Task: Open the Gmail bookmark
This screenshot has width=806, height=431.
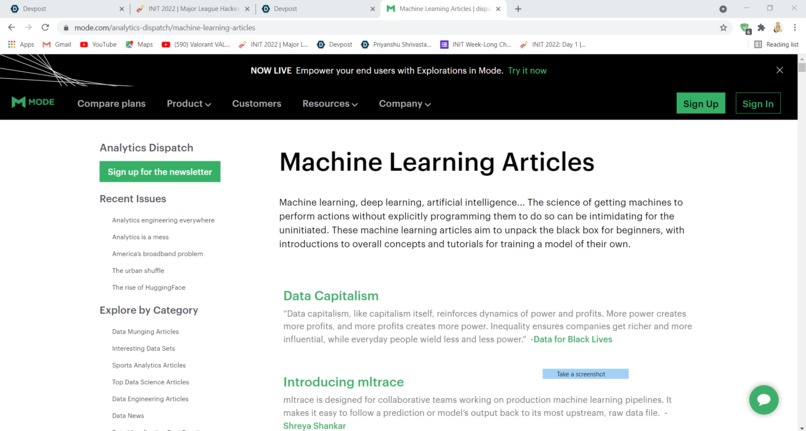Action: point(57,45)
